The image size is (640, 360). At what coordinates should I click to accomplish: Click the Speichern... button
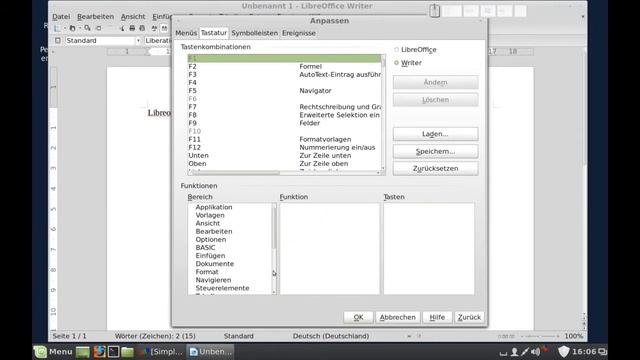pos(435,151)
